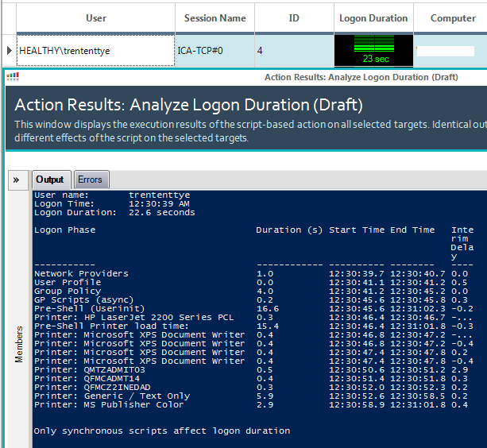Expand the Members panel with the chevron button
Screen dimensions: 487x448
16,180
